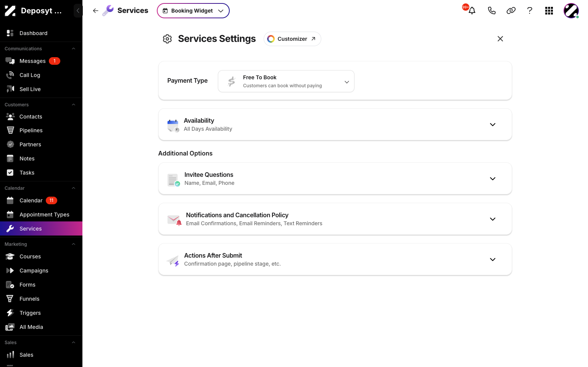588x367 pixels.
Task: Collapse the sidebar with the chevron button
Action: click(78, 11)
